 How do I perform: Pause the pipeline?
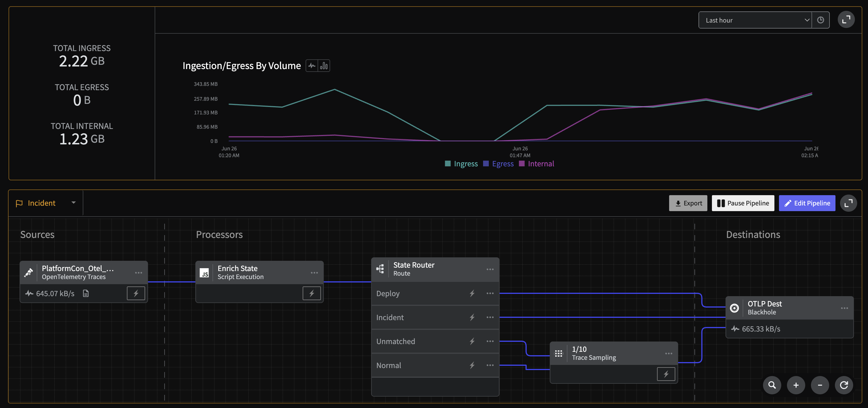click(x=743, y=203)
